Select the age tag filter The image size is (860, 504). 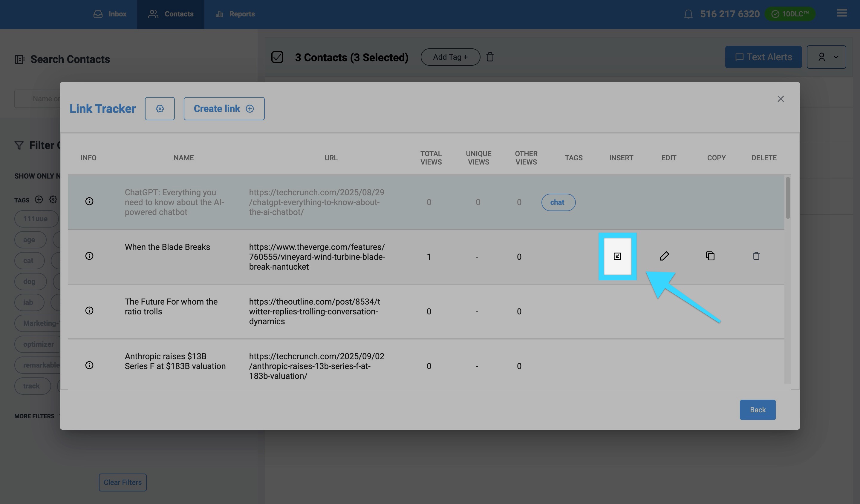pos(30,240)
